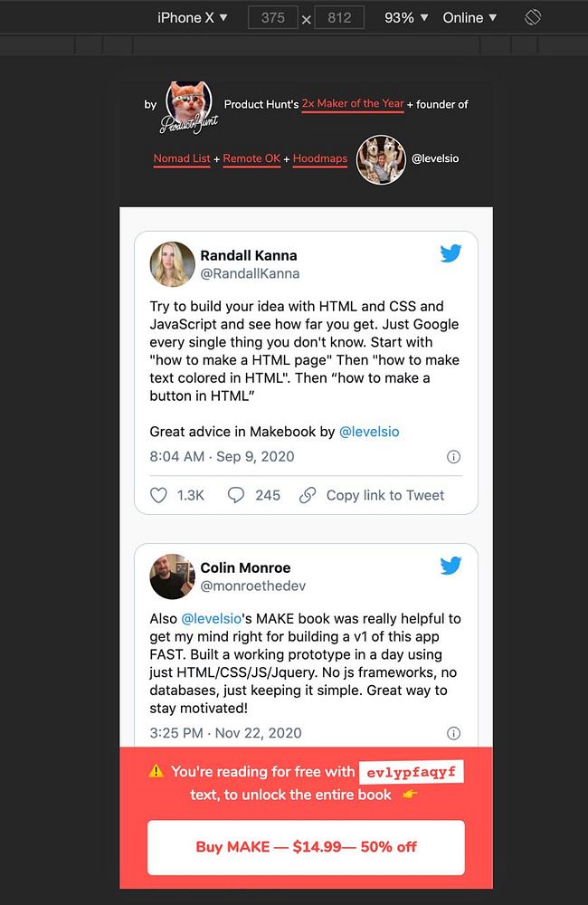Open the Hoodmaps link
The height and width of the screenshot is (905, 588).
320,158
